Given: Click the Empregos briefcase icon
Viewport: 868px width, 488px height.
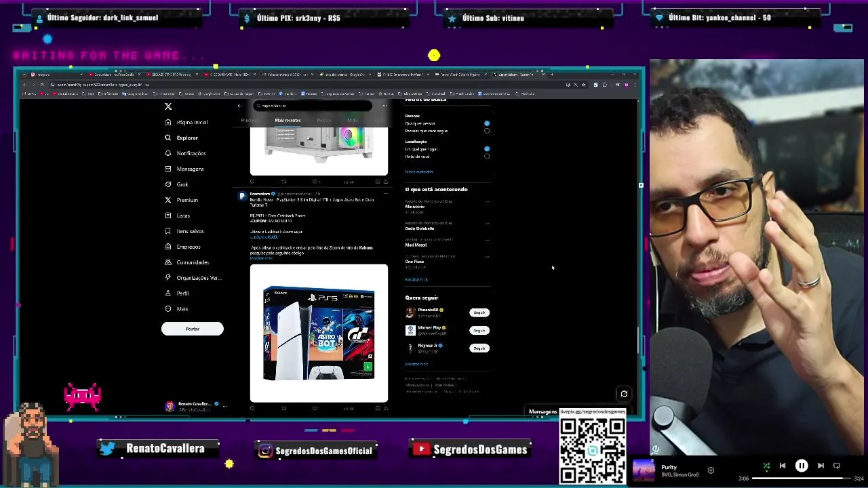Looking at the screenshot, I should pos(168,247).
